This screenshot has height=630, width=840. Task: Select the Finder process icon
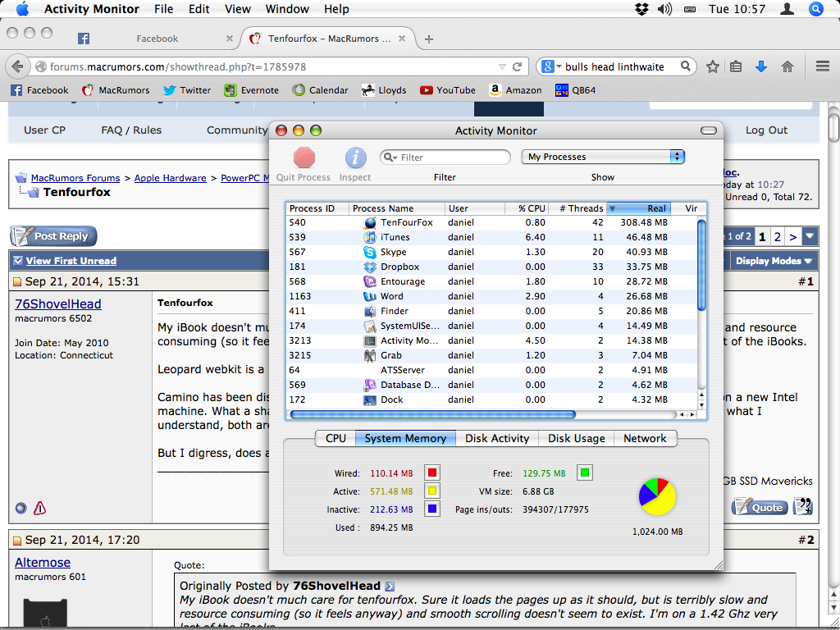(x=370, y=311)
